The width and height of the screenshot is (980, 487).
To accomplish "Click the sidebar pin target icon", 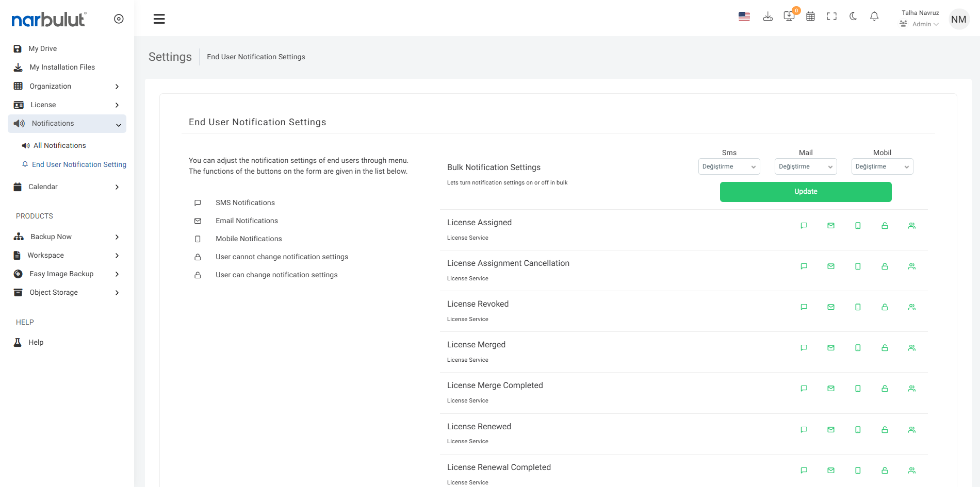I will tap(119, 19).
